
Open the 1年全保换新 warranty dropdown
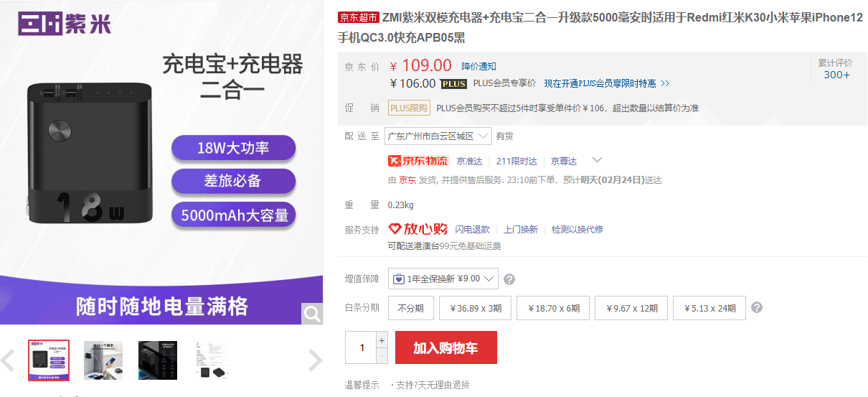443,279
